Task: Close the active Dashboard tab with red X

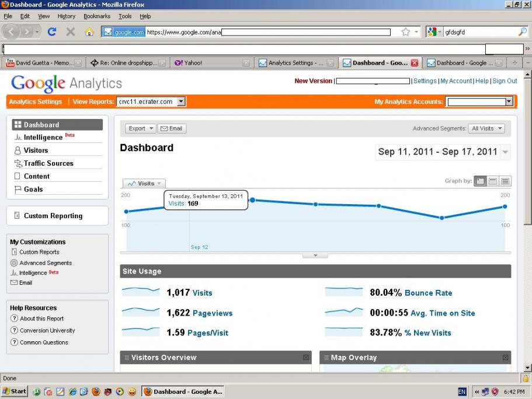Action: [414, 63]
